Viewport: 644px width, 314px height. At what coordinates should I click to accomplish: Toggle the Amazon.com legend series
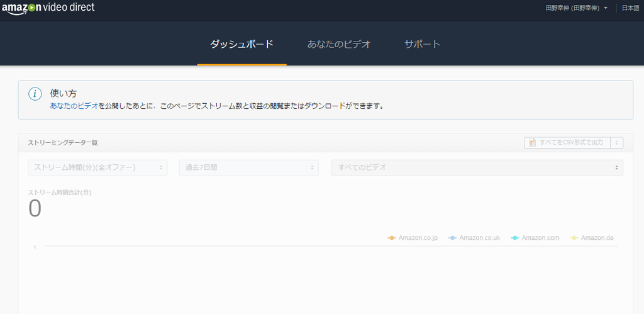[x=535, y=238]
